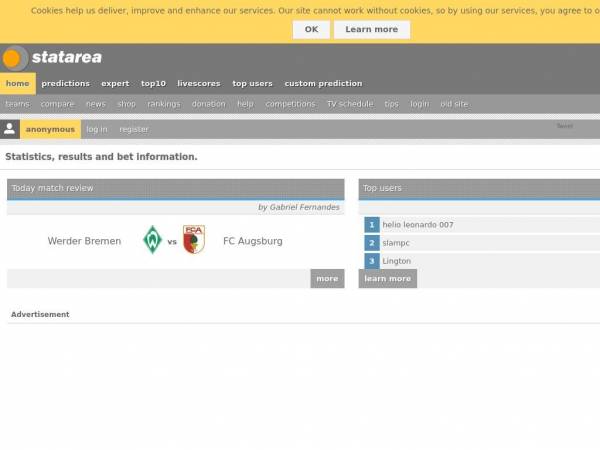This screenshot has height=450, width=600.
Task: Open more about today's match review
Action: (x=327, y=279)
